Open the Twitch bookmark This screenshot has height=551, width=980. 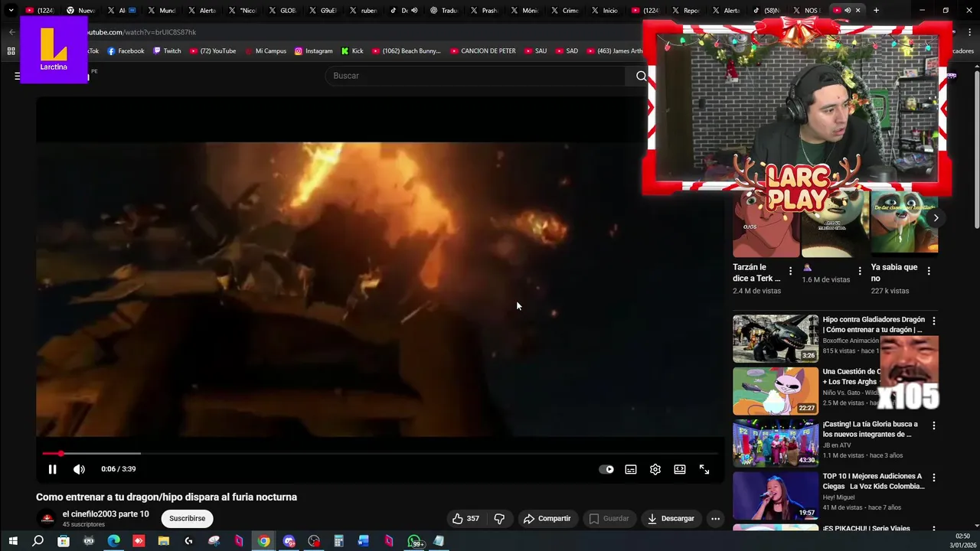[x=167, y=51]
